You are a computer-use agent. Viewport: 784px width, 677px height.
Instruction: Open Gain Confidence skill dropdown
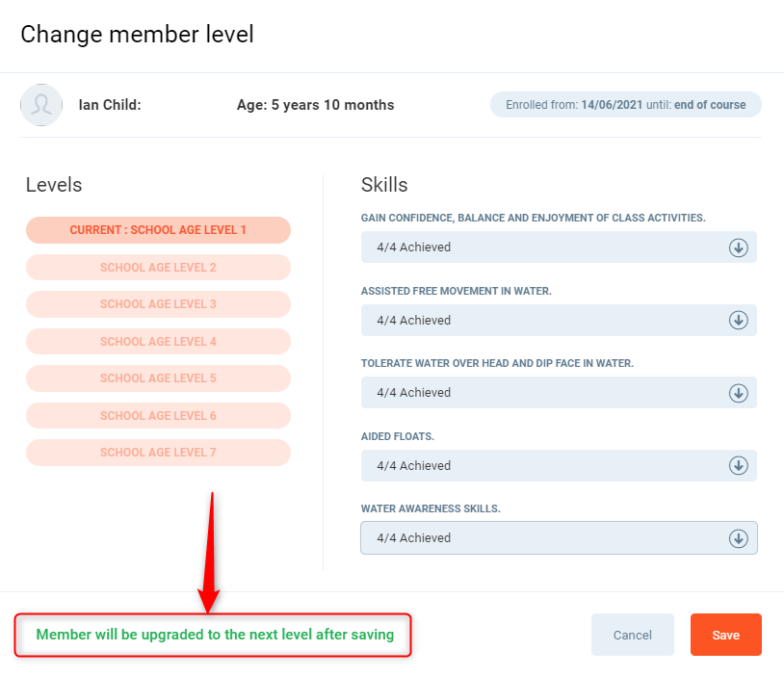[544, 247]
